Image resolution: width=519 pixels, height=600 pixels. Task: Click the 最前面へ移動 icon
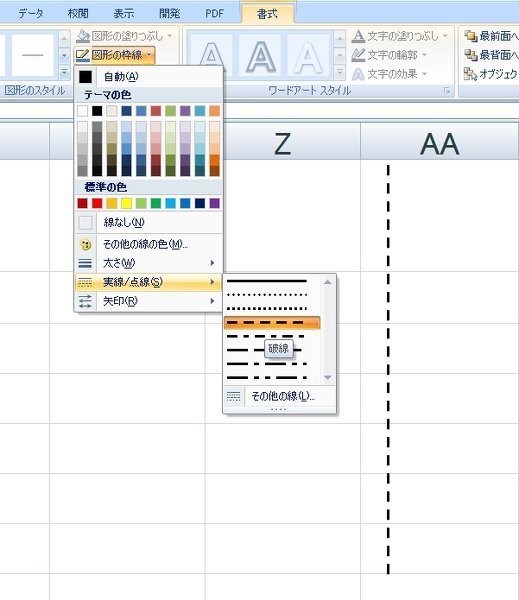[x=471, y=36]
